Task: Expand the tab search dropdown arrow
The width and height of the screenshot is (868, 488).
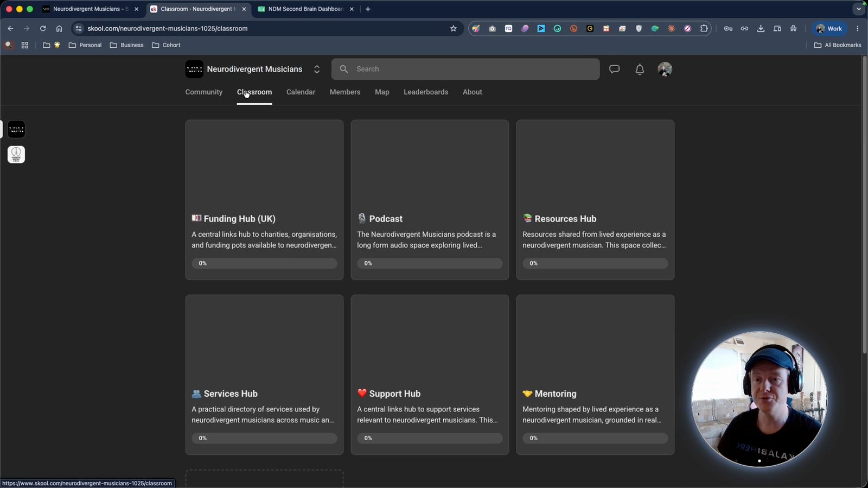Action: pyautogui.click(x=858, y=9)
